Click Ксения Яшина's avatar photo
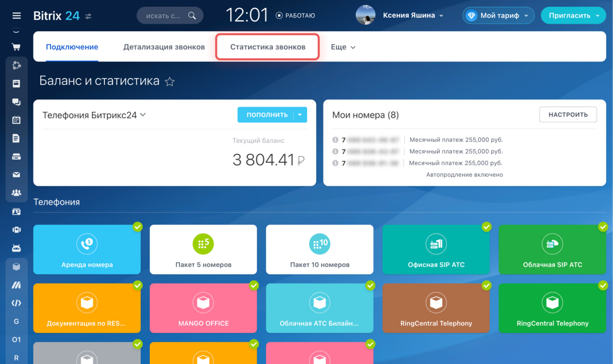This screenshot has height=364, width=613. (365, 15)
